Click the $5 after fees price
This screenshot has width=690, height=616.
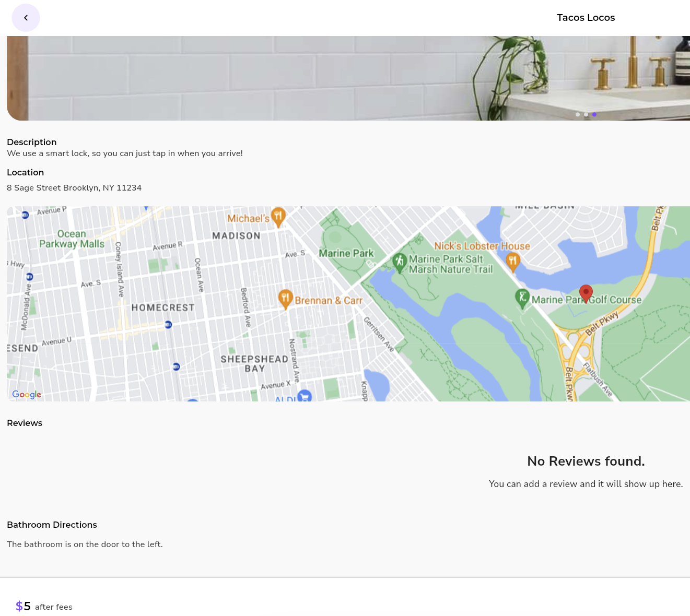click(x=44, y=607)
